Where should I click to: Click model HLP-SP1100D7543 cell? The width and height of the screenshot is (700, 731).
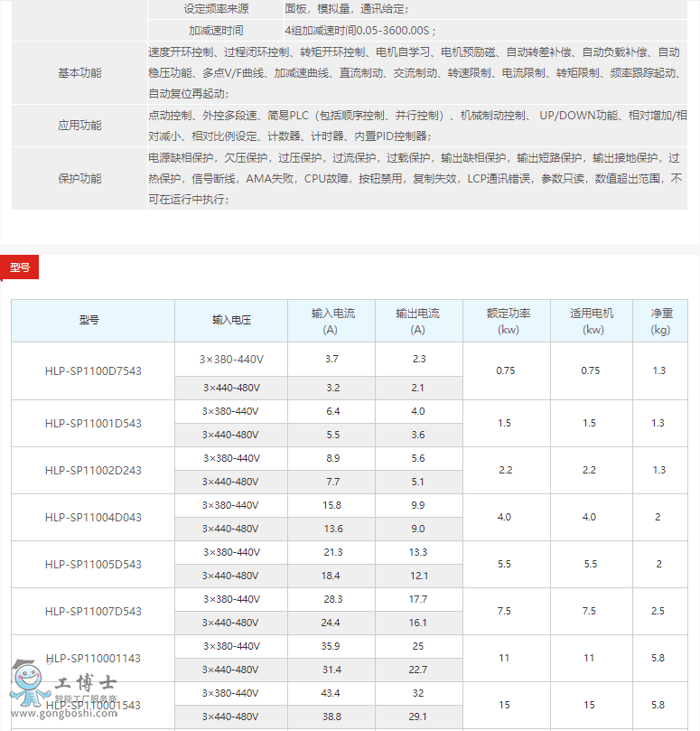tap(93, 371)
